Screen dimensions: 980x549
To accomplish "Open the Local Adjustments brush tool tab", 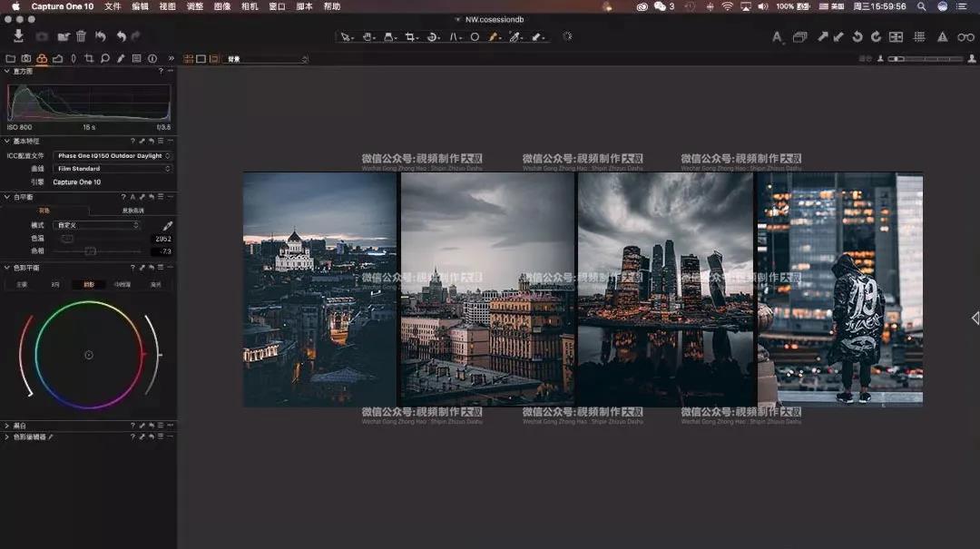I will pos(121,58).
